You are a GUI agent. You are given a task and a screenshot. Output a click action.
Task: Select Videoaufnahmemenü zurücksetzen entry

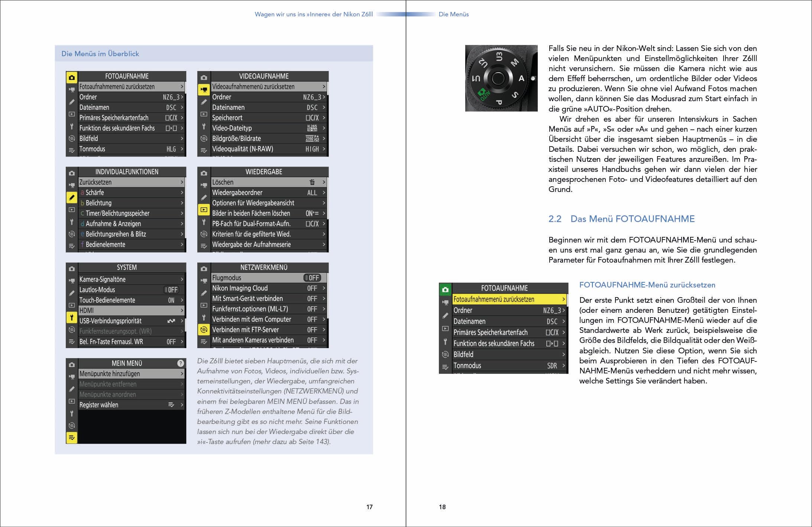click(269, 87)
